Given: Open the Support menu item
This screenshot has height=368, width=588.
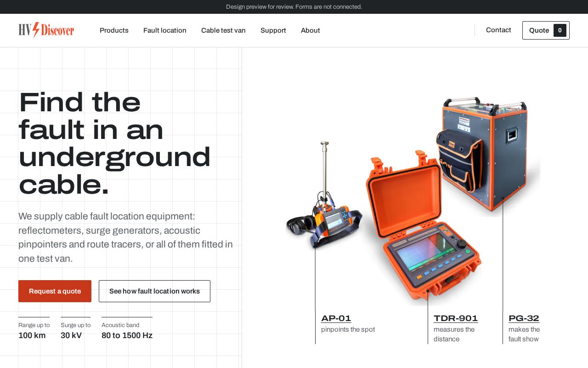Looking at the screenshot, I should tap(273, 30).
